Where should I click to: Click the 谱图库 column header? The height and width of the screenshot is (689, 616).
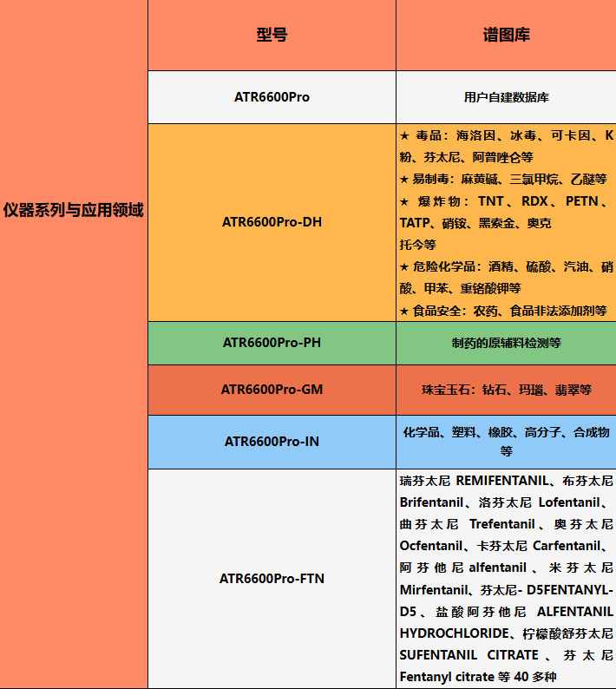[x=506, y=36]
